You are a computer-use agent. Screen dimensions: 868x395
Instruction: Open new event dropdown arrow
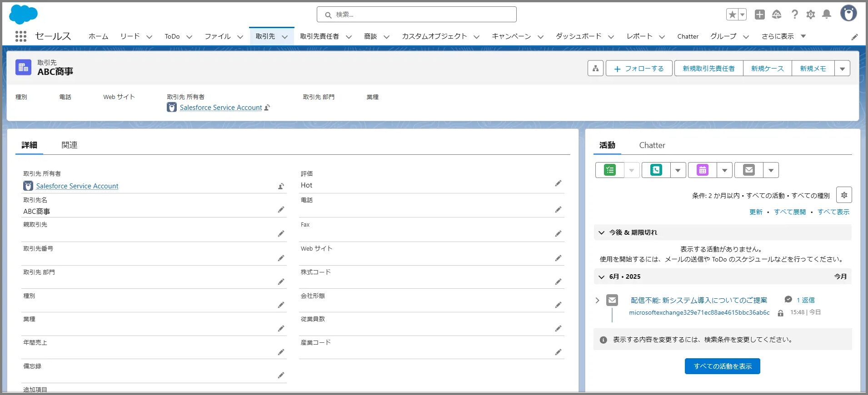point(724,170)
